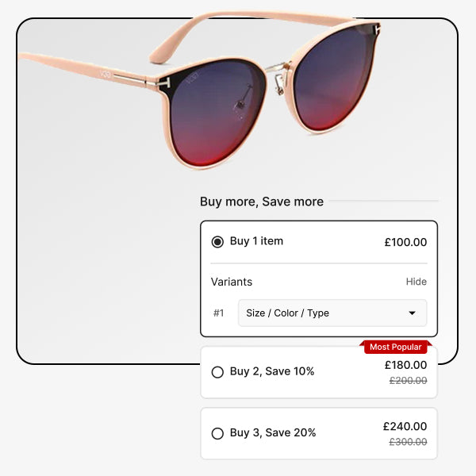Click the Variants label
The height and width of the screenshot is (476, 476).
coord(232,282)
